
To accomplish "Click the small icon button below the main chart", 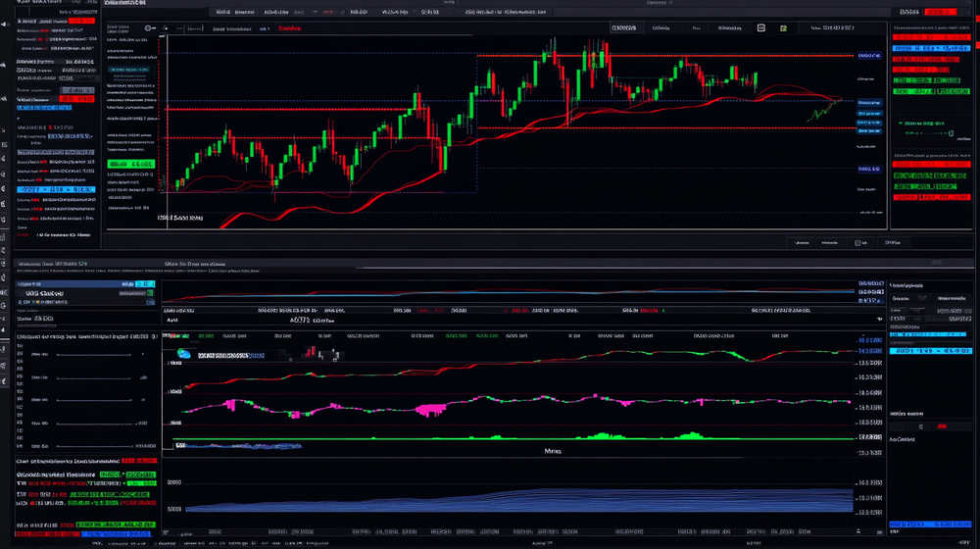I will 858,242.
